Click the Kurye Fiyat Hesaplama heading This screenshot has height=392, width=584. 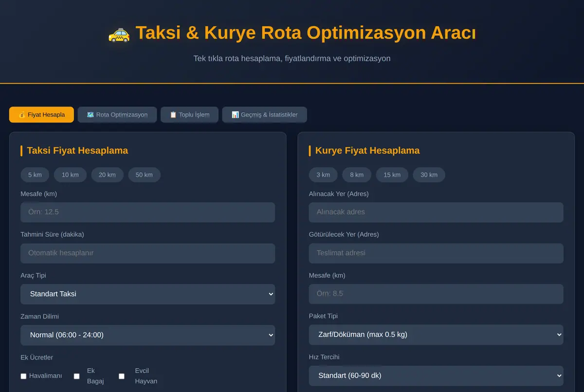tap(367, 151)
